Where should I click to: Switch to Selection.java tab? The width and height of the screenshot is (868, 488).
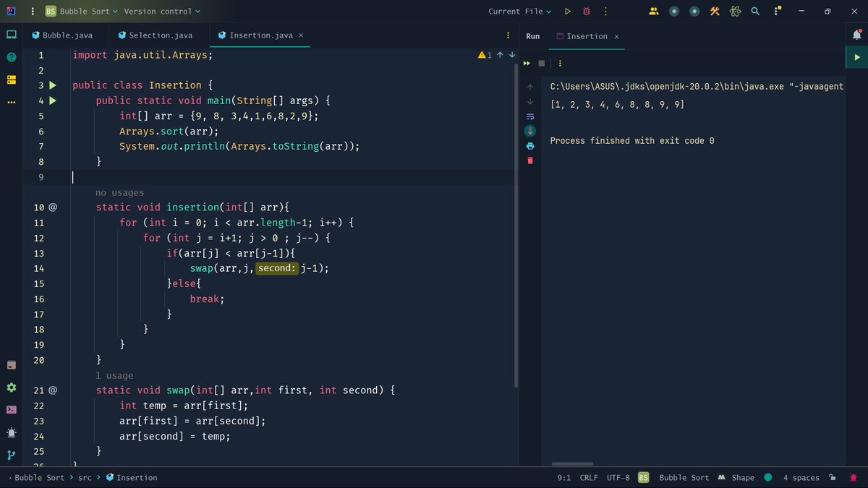point(155,35)
